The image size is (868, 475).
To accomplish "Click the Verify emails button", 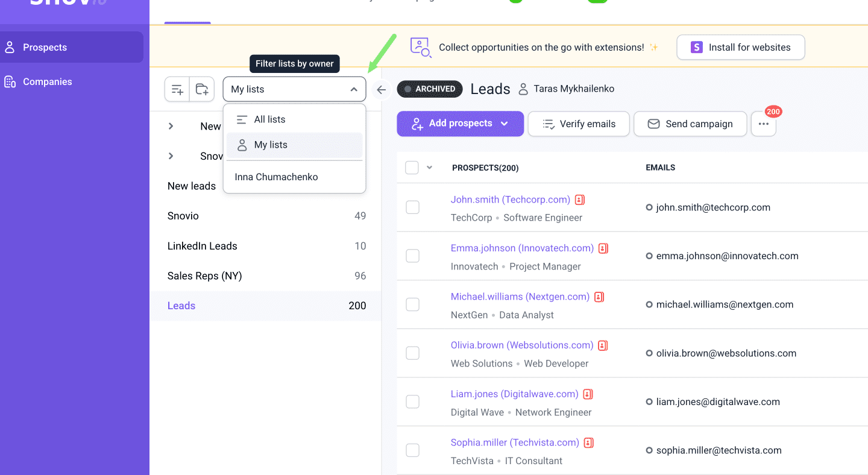I will click(579, 124).
